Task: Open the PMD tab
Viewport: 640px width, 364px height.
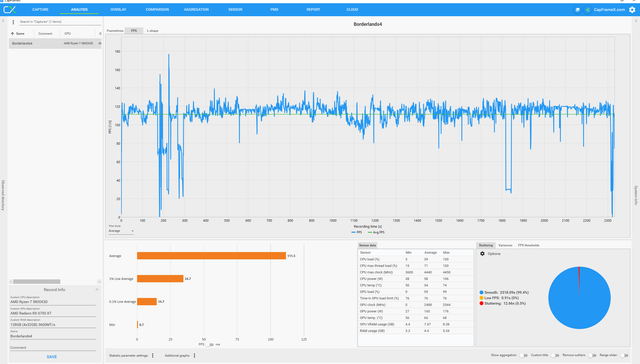Action: click(x=274, y=9)
